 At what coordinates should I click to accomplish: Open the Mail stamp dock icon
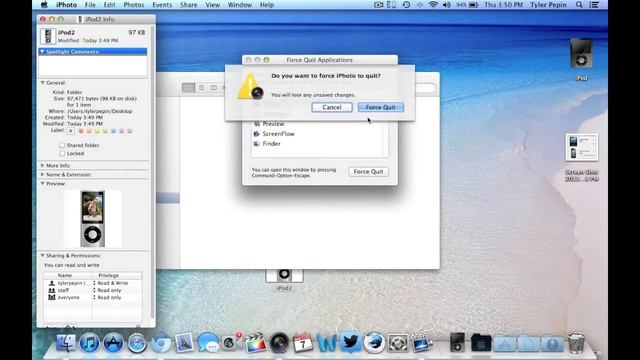(x=184, y=342)
